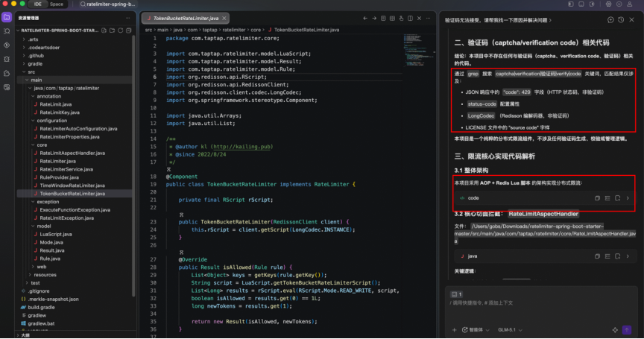Open the http://kailing.pub link in code
Viewport: 644px width, 339px height.
[242, 147]
